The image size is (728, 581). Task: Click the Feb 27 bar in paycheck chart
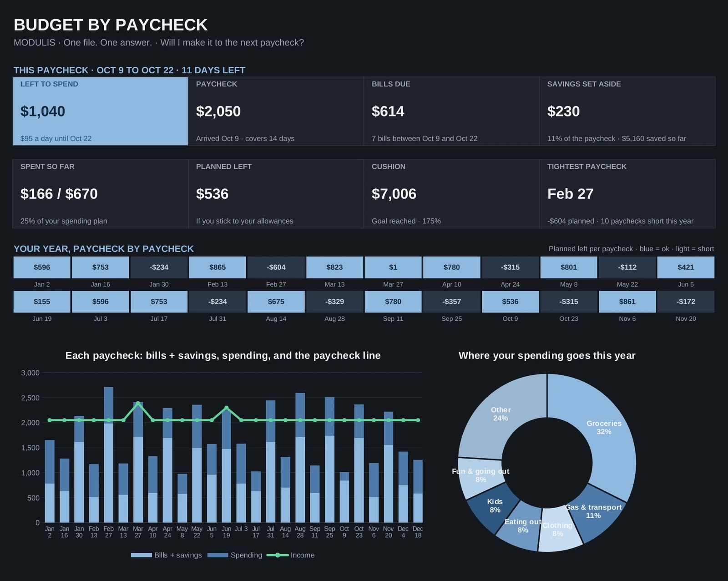point(108,455)
